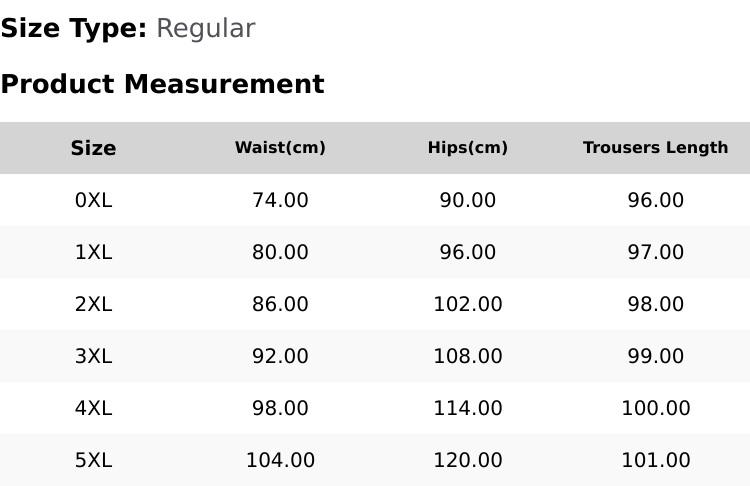Select the 1XL size row label
Screen dimensions: 750x486
point(93,252)
